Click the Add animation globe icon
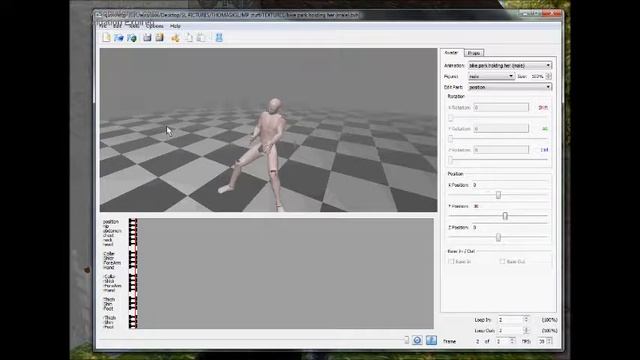Screen dimensions: 640x360 pyautogui.click(x=132, y=38)
